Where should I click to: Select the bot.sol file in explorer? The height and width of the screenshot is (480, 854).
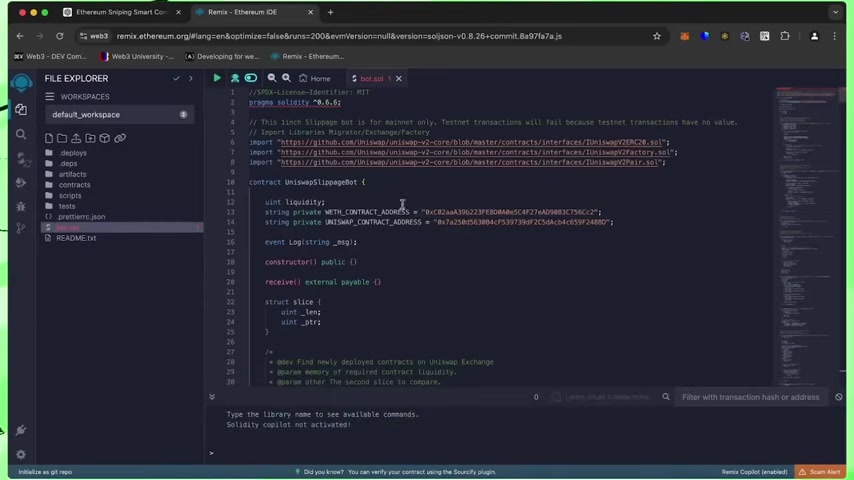pyautogui.click(x=122, y=227)
